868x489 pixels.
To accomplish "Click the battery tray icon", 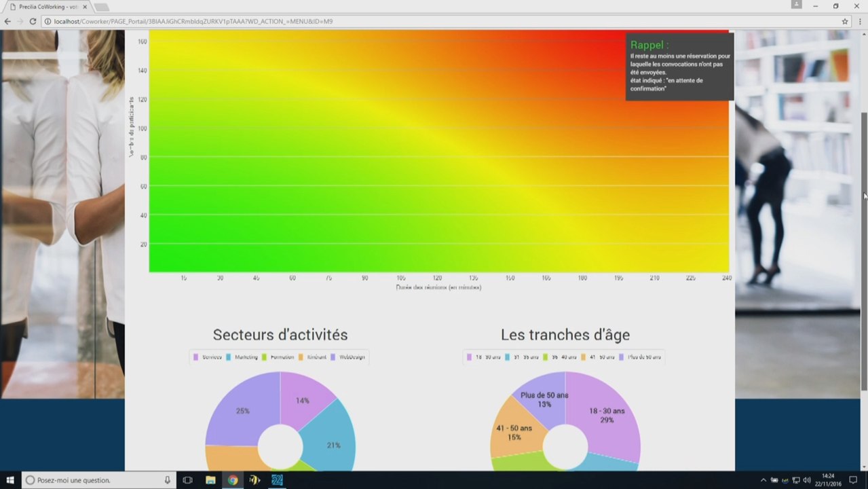I will (x=774, y=480).
